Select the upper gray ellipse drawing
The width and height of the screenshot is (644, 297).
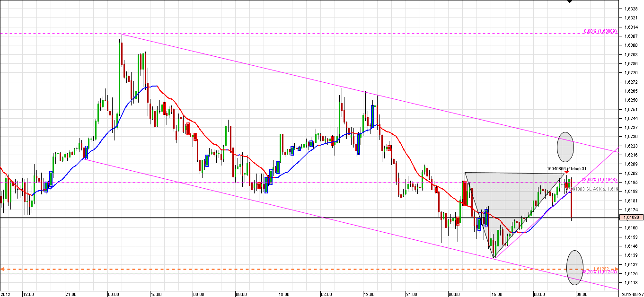tap(565, 147)
